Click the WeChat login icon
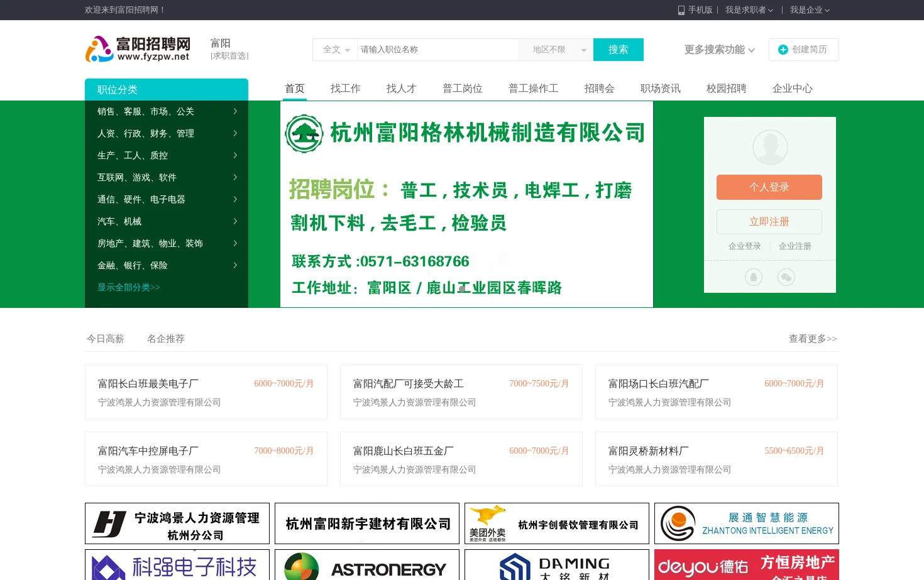This screenshot has height=580, width=924. coord(786,277)
